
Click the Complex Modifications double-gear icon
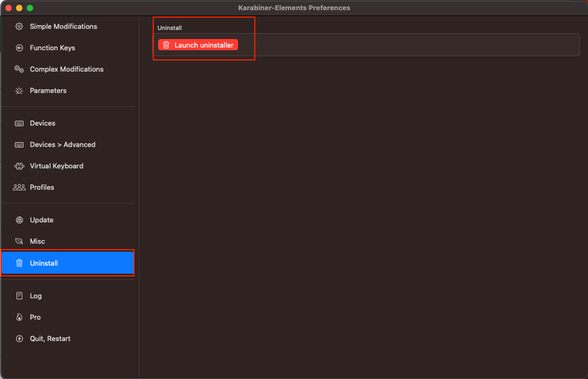19,69
